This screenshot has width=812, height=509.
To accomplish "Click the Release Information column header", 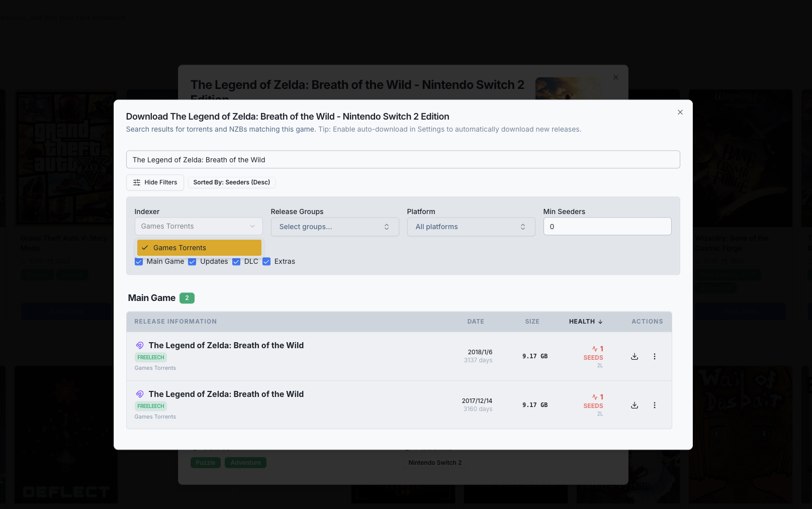I will (175, 322).
